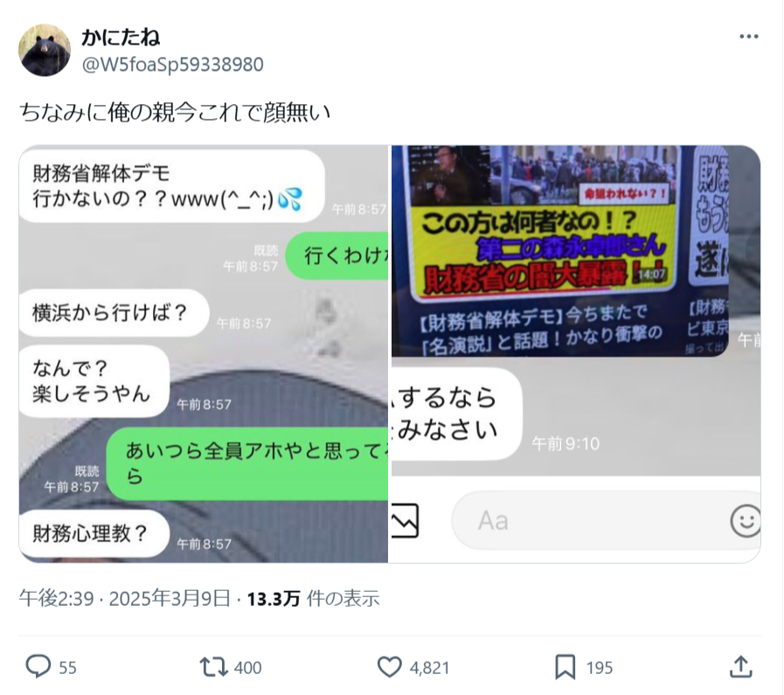Click the reply speech bubble icon
The image size is (784, 695).
click(38, 666)
